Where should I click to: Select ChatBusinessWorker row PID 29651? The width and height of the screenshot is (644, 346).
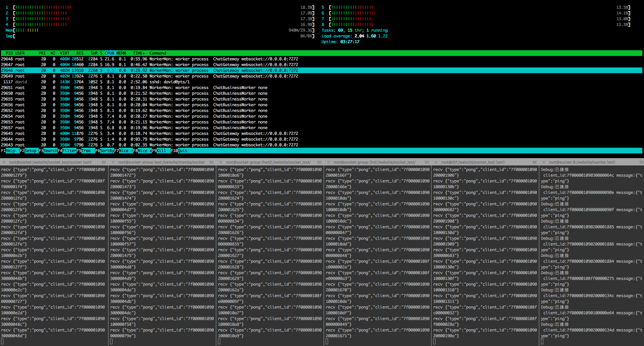click(x=322, y=88)
